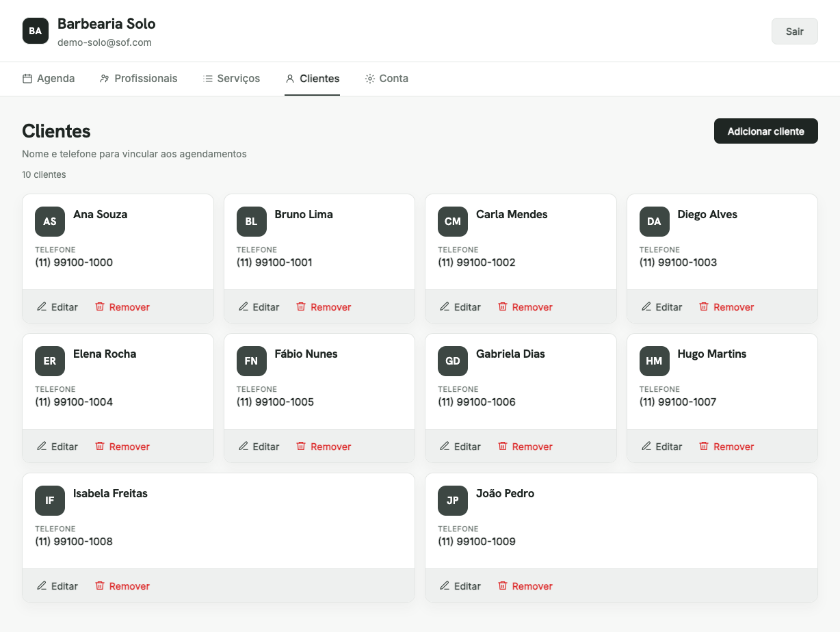840x632 pixels.
Task: Click the phone number (11) 99100-1005
Action: click(x=275, y=402)
